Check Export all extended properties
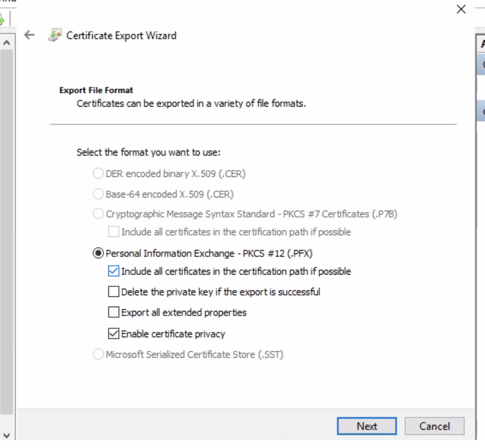485x448 pixels. (113, 312)
